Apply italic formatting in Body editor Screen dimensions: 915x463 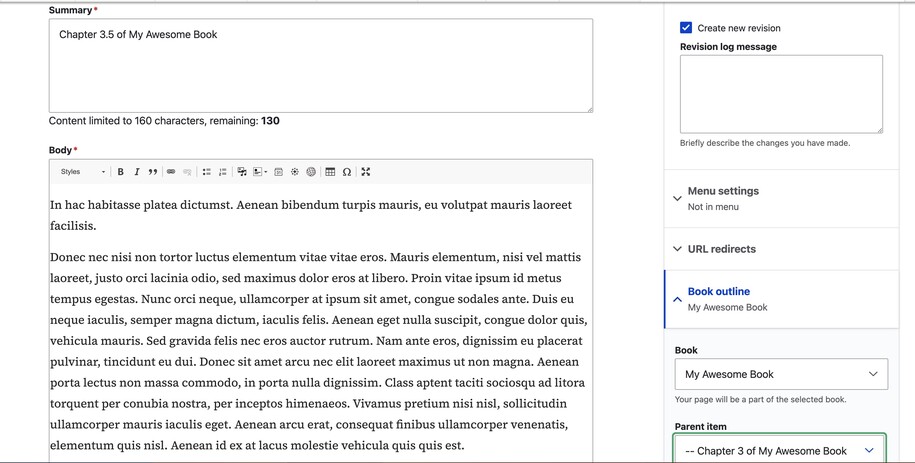tap(137, 172)
